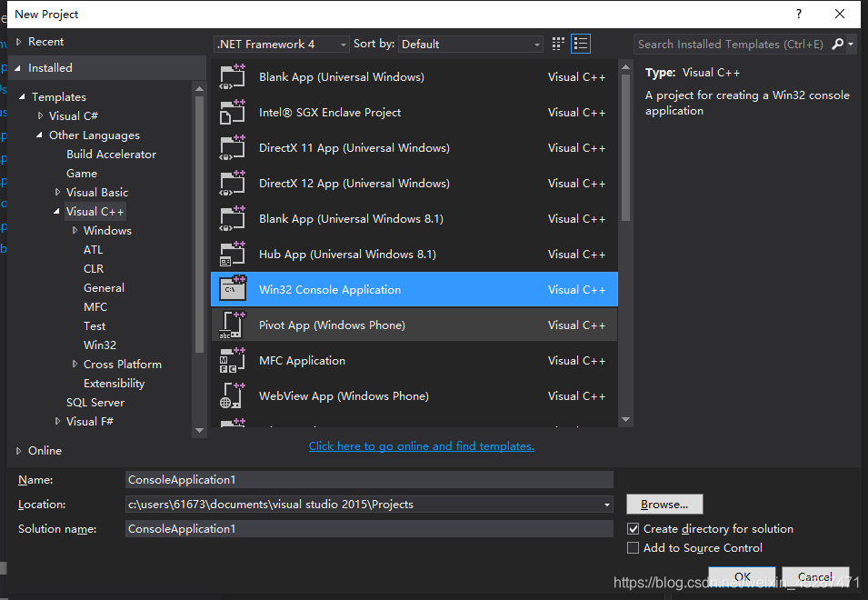
Task: Open the search options dropdown arrow
Action: (x=851, y=44)
